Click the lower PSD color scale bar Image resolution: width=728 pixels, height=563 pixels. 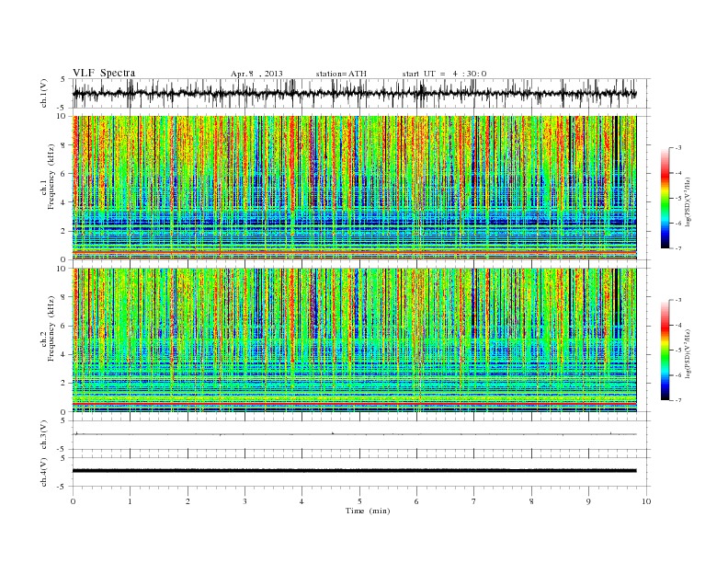pos(665,350)
